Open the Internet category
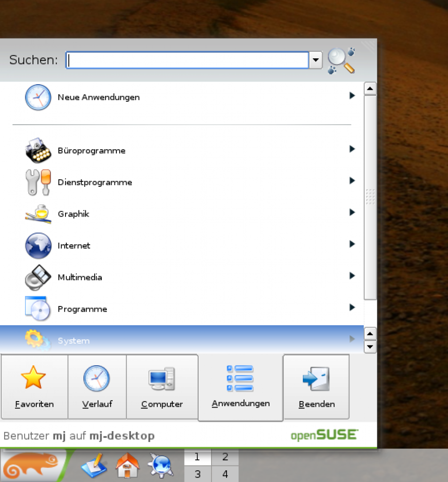 click(181, 246)
